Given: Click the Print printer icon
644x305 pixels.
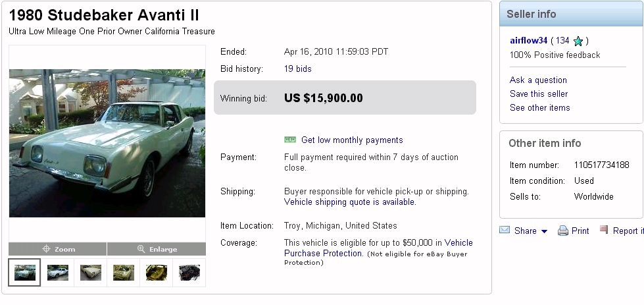Looking at the screenshot, I should click(563, 231).
